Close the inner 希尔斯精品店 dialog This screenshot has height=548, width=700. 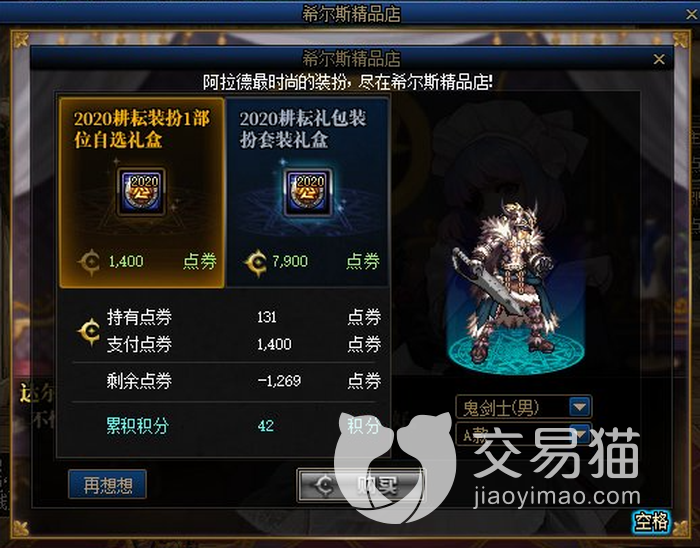pos(659,59)
